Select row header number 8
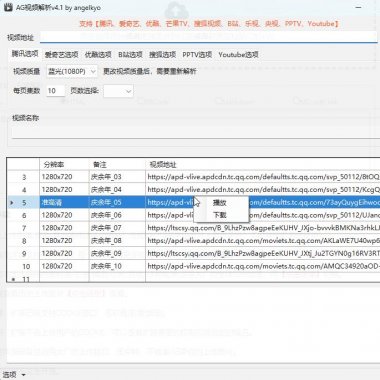 pyautogui.click(x=24, y=241)
